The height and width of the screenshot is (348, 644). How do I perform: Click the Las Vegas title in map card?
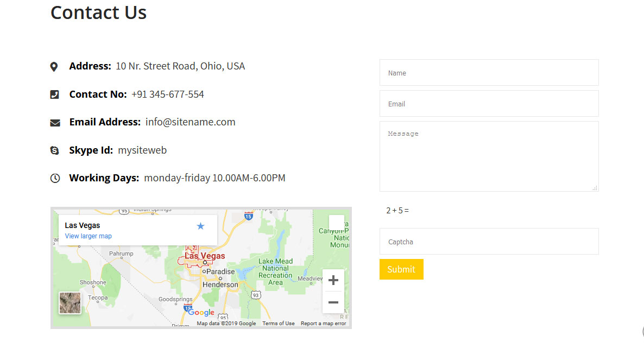tap(82, 225)
